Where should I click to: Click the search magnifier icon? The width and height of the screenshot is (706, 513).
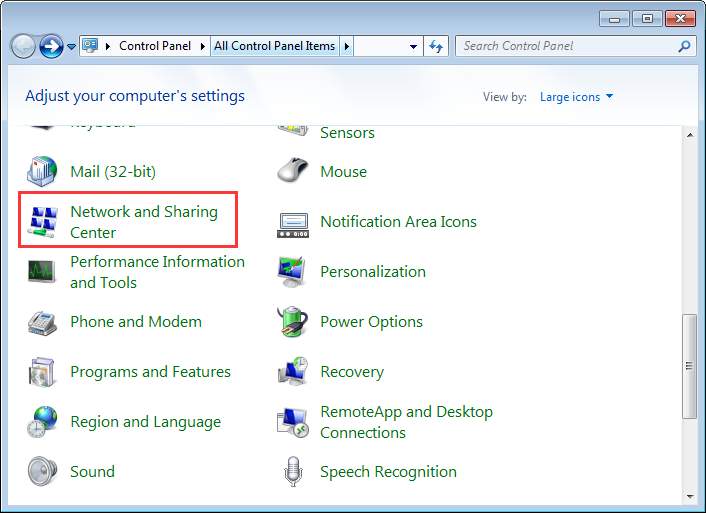684,46
